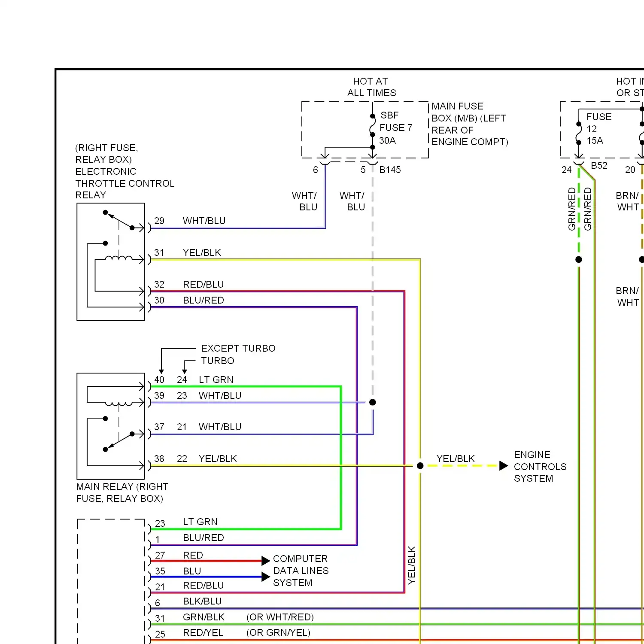
Task: Select the EXCEPT TURBO note
Action: point(238,348)
